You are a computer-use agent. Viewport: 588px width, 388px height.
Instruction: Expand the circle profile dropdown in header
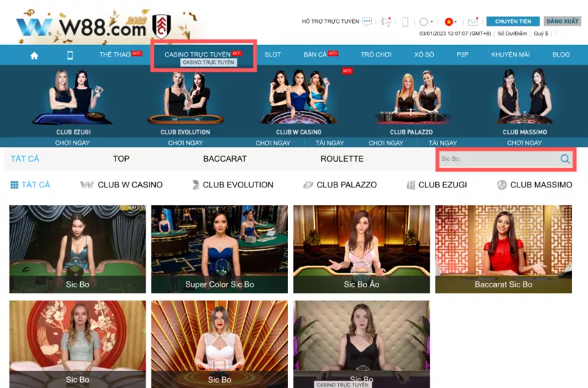click(426, 22)
